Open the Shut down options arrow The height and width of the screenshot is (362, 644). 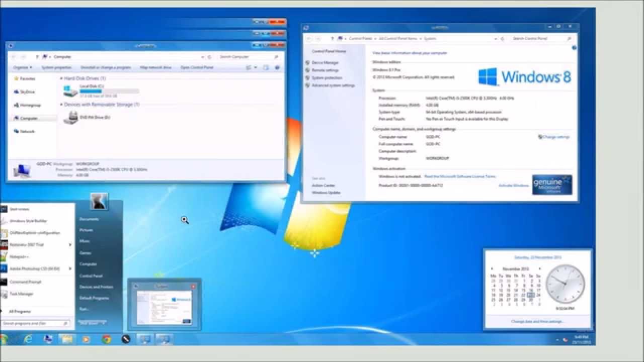[x=104, y=323]
